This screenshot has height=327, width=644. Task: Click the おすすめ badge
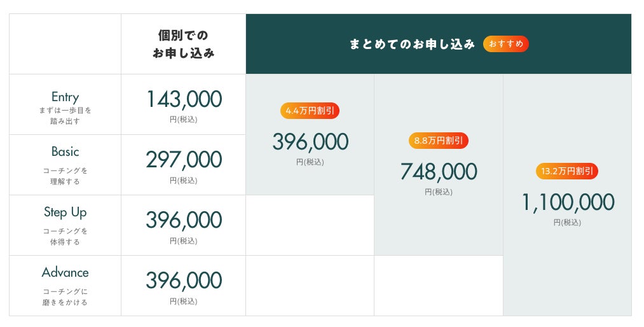506,44
